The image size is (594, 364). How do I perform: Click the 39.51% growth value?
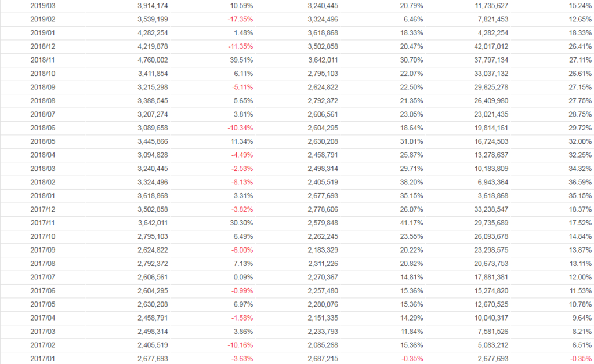tap(241, 60)
